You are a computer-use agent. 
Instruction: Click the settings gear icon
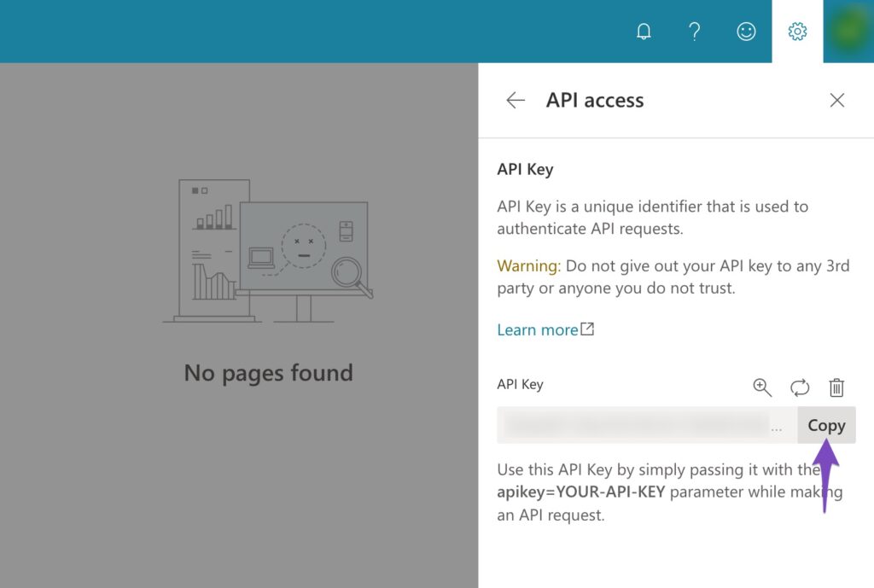797,32
